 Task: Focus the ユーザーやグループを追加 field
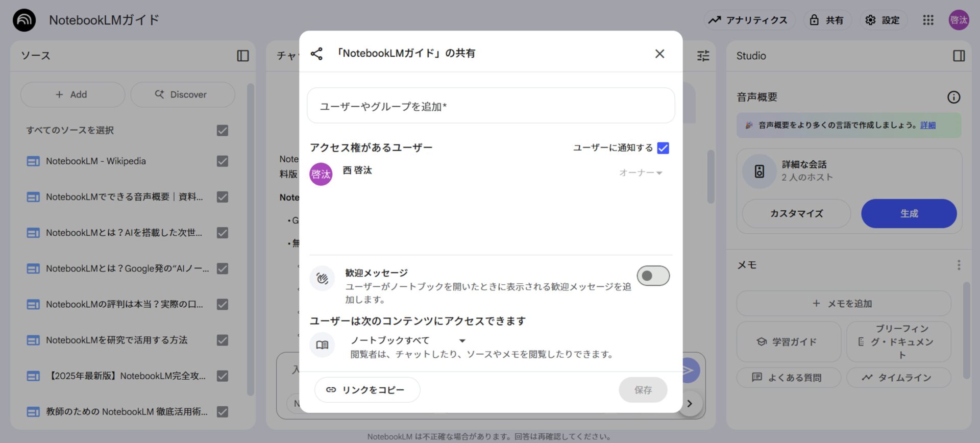point(491,106)
